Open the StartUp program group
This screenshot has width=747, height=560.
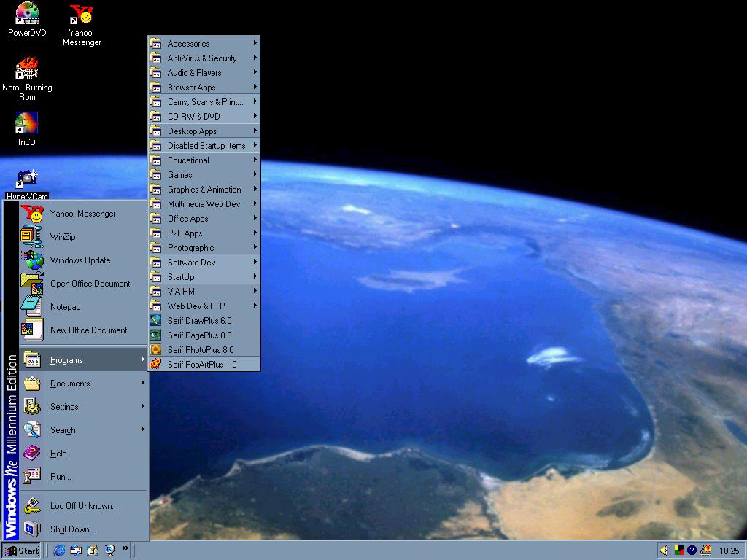coord(204,276)
